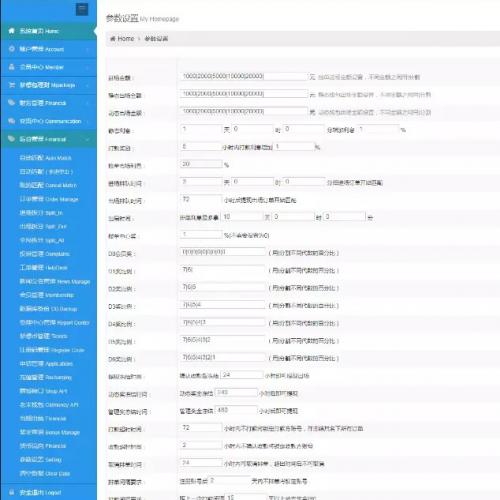Toggle the sidebar hamburger menu button
The image size is (500, 500).
(82, 9)
